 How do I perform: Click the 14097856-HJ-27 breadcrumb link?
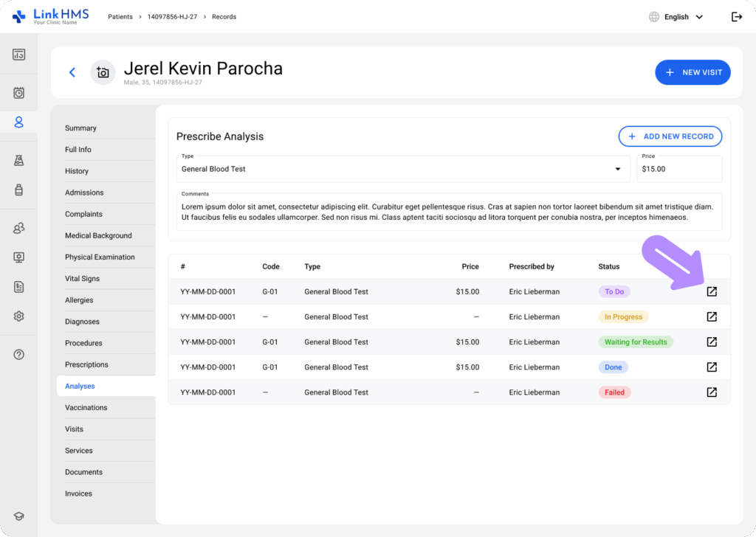tap(172, 17)
